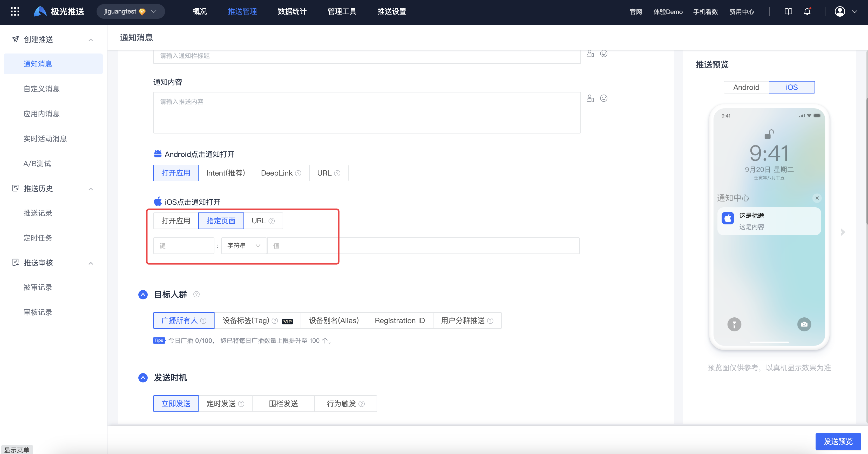868x454 pixels.
Task: Go to 概况 top menu
Action: pyautogui.click(x=200, y=11)
